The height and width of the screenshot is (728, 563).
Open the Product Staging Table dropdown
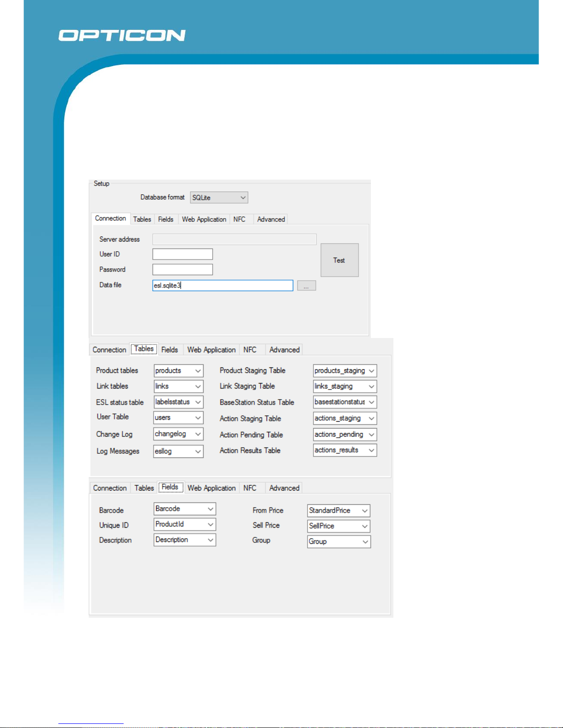pyautogui.click(x=345, y=371)
